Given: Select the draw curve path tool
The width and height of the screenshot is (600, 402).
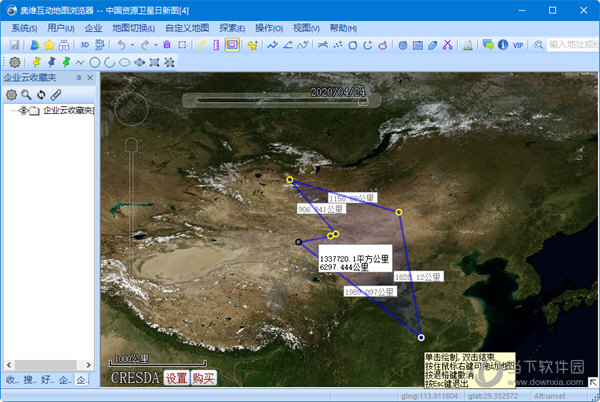Looking at the screenshot, I should pos(303,45).
